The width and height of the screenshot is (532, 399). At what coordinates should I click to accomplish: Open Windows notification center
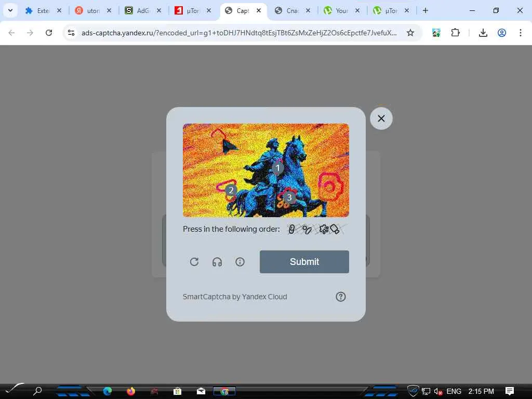pos(510,391)
